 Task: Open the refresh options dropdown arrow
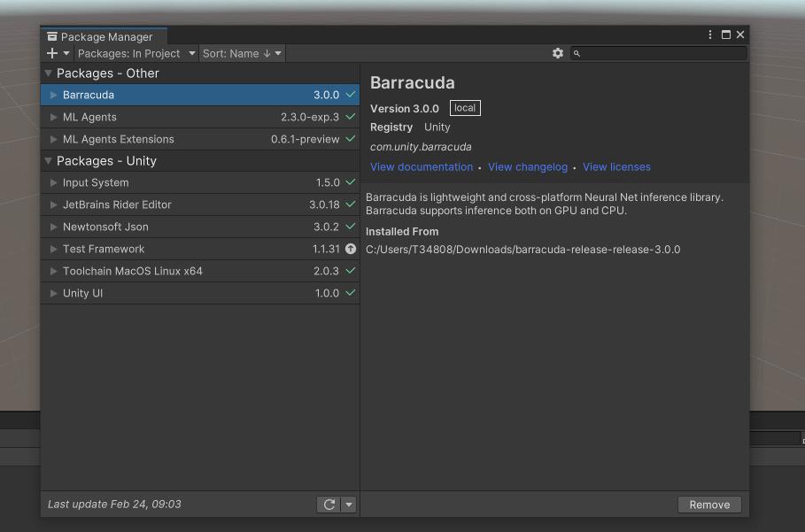click(349, 505)
